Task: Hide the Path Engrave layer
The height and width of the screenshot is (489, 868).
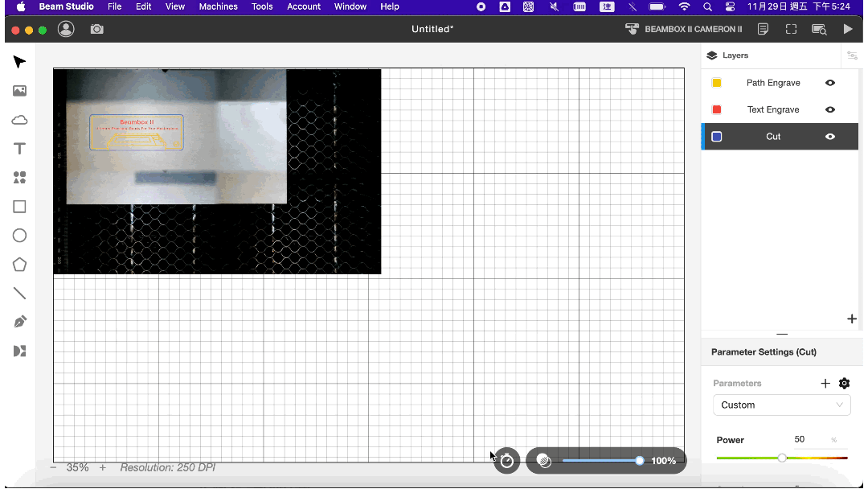Action: click(830, 83)
